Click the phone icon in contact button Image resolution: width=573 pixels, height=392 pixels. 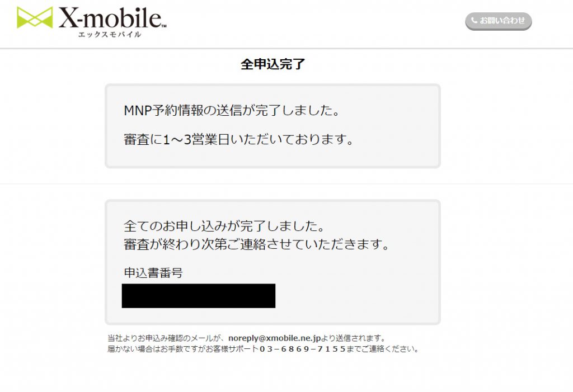click(475, 21)
